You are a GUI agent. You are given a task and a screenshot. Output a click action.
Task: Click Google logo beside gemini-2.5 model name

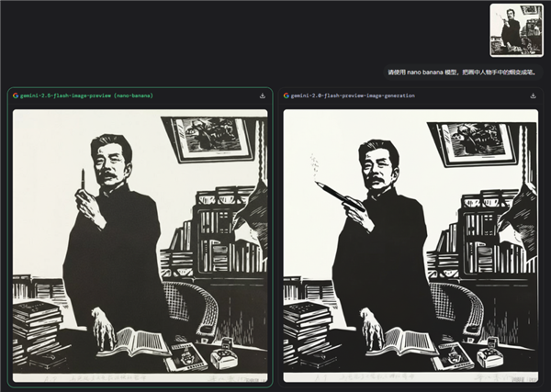tap(16, 95)
